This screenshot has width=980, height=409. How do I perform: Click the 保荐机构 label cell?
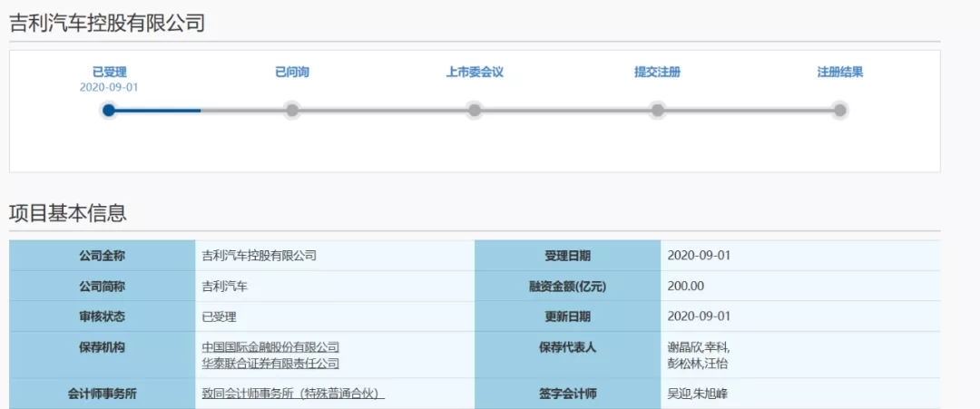pos(102,355)
